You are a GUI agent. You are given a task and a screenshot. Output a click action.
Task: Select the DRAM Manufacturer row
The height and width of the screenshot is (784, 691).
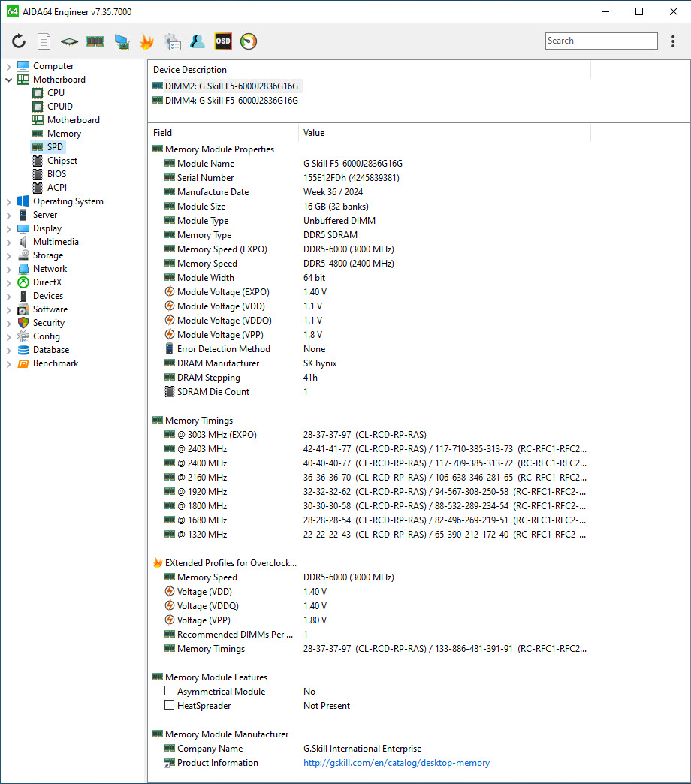pyautogui.click(x=370, y=363)
